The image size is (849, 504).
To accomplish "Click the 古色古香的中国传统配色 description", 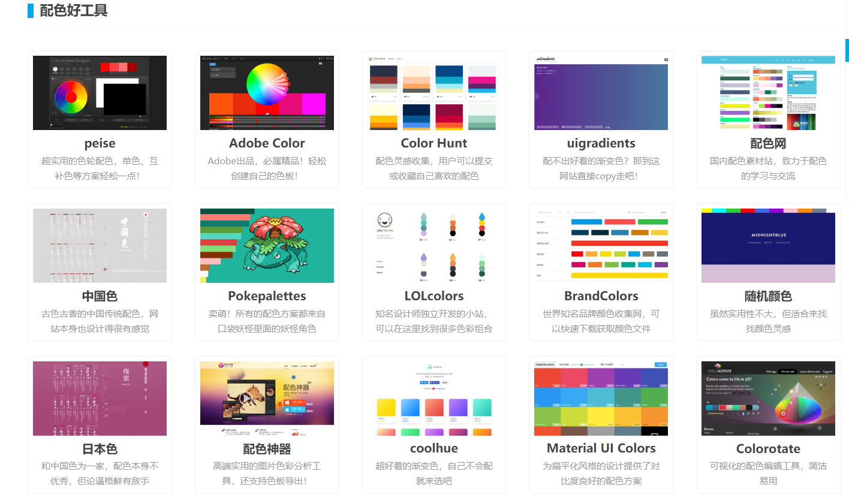I will click(x=100, y=321).
